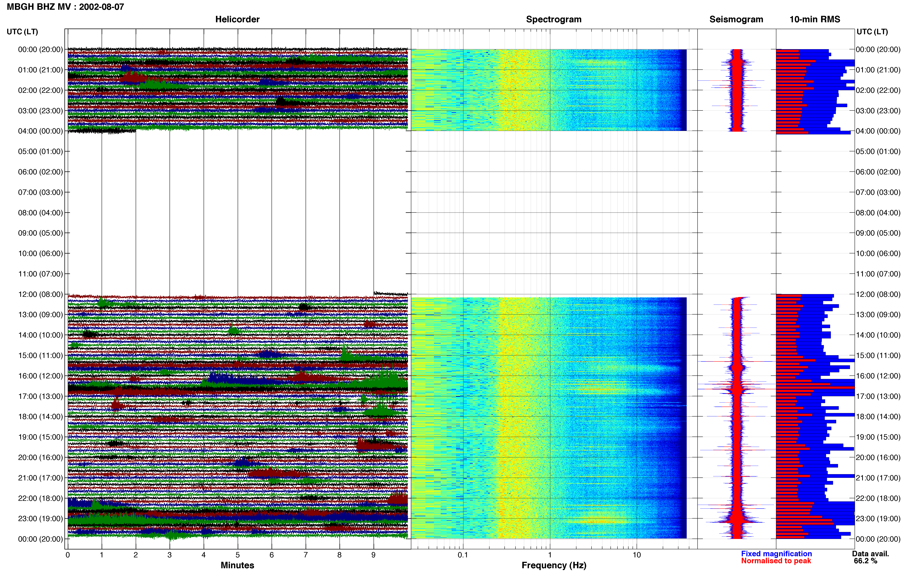Click left time label 16:00 (12:00)
Viewport: 924px width, 578px height.
(41, 376)
